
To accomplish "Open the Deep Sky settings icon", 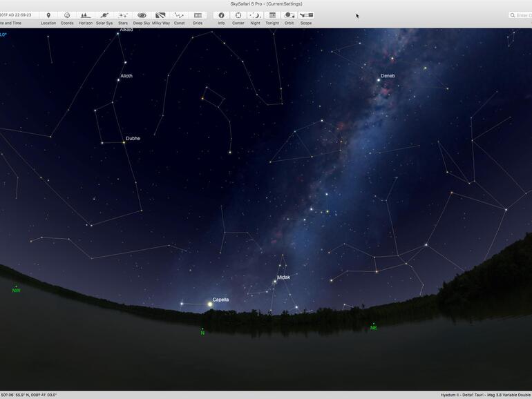I will click(x=142, y=15).
